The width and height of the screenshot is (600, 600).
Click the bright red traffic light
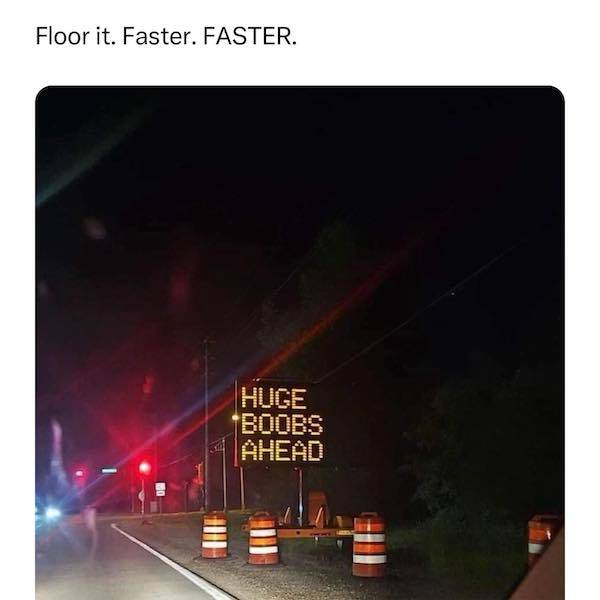[145, 467]
